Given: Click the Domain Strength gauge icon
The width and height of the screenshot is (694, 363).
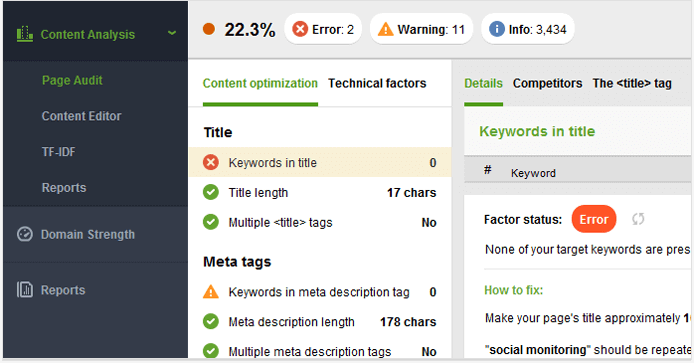Looking at the screenshot, I should [25, 234].
